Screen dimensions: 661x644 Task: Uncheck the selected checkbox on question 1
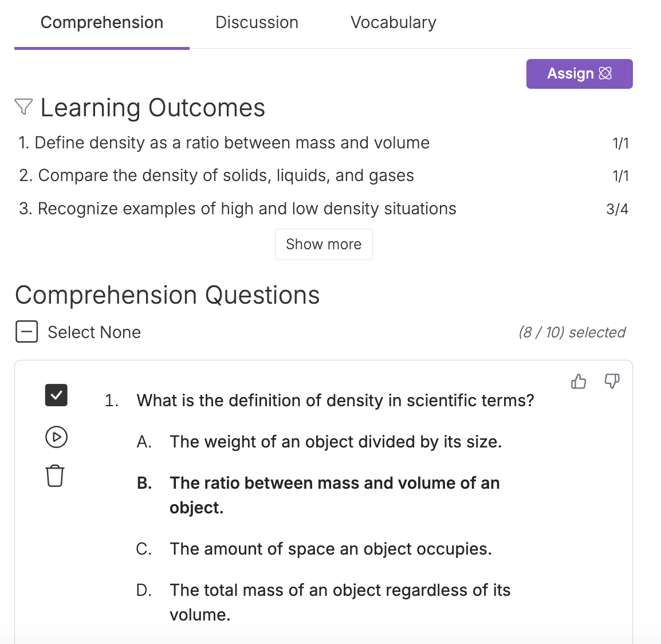coord(56,395)
